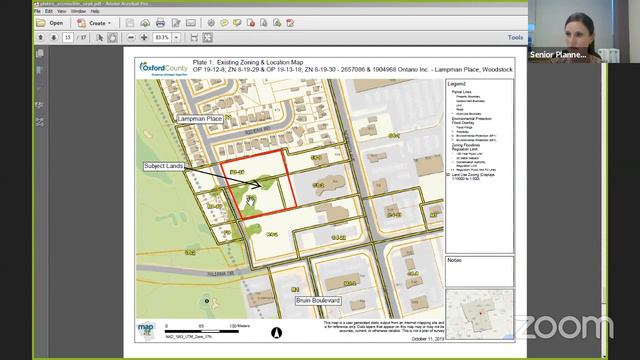Click the red PDF document icon
This screenshot has width=640, height=360.
pyautogui.click(x=251, y=23)
